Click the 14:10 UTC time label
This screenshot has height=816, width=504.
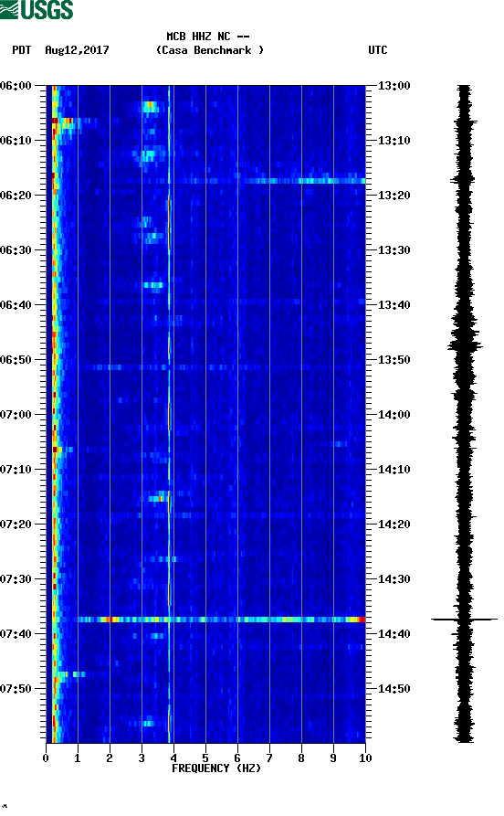[x=394, y=470]
